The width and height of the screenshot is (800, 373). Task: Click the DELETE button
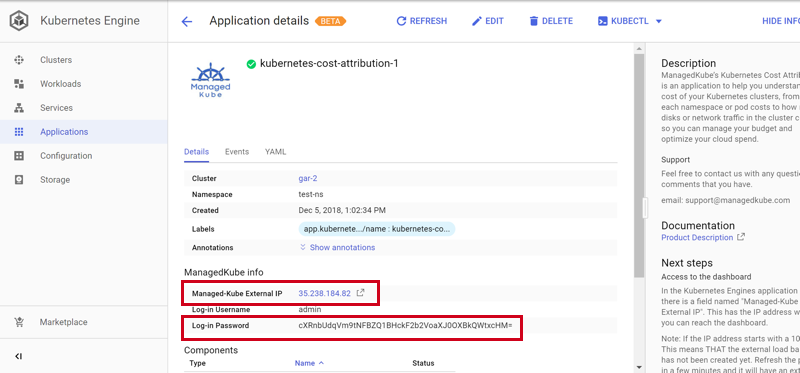pos(551,21)
